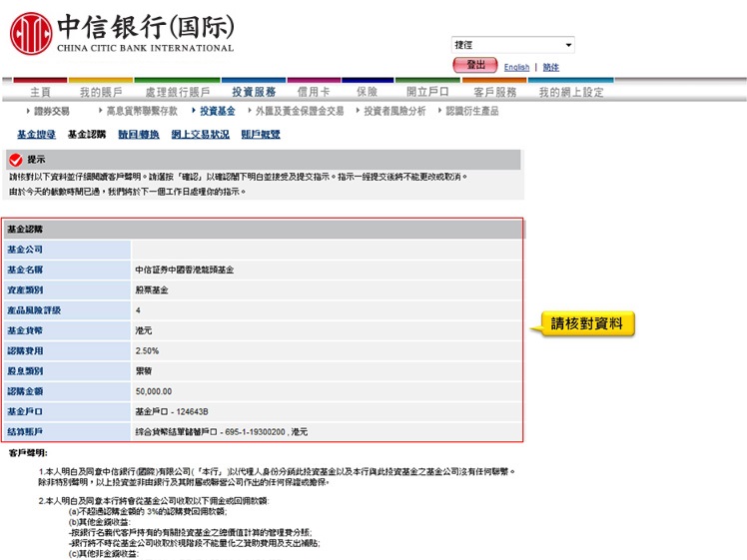Select the 高息貨幣聯繫存款 submenu link
This screenshot has height=560, width=747.
[x=142, y=111]
